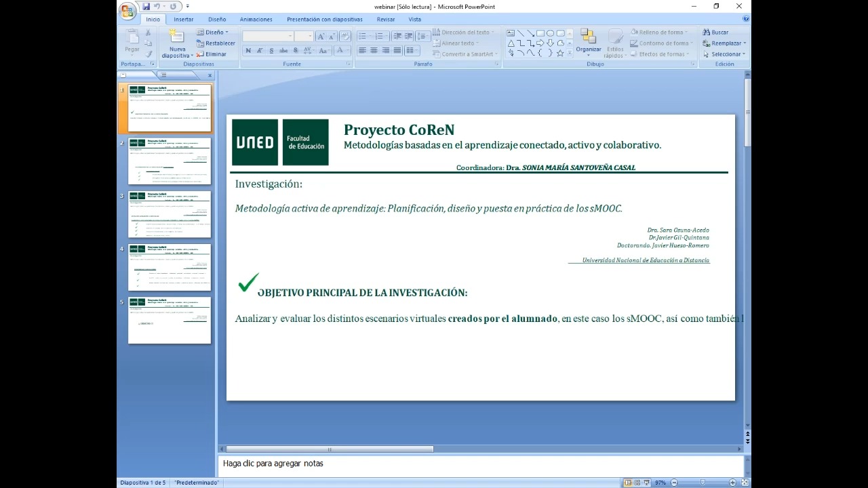This screenshot has height=488, width=868.
Task: Open the Reemplazar dropdown
Action: [724, 43]
